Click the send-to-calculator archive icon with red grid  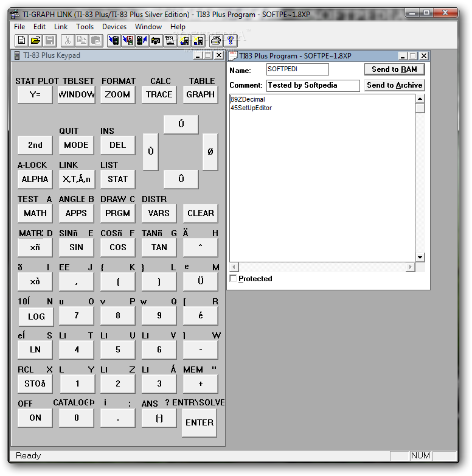click(x=128, y=40)
